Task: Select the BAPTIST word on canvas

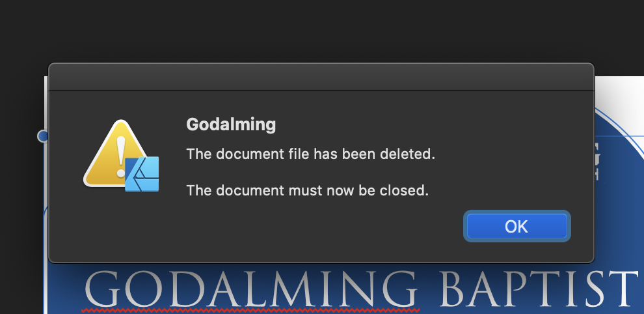Action: click(x=538, y=289)
